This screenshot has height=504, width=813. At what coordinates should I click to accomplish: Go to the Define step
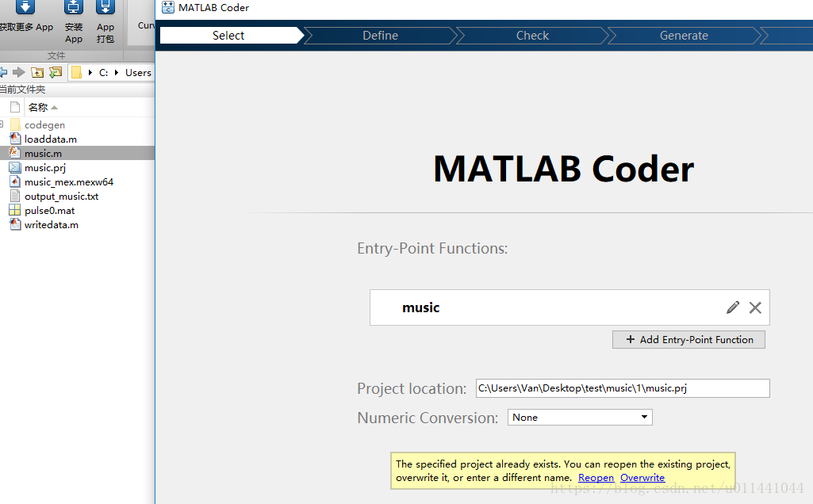[x=380, y=35]
